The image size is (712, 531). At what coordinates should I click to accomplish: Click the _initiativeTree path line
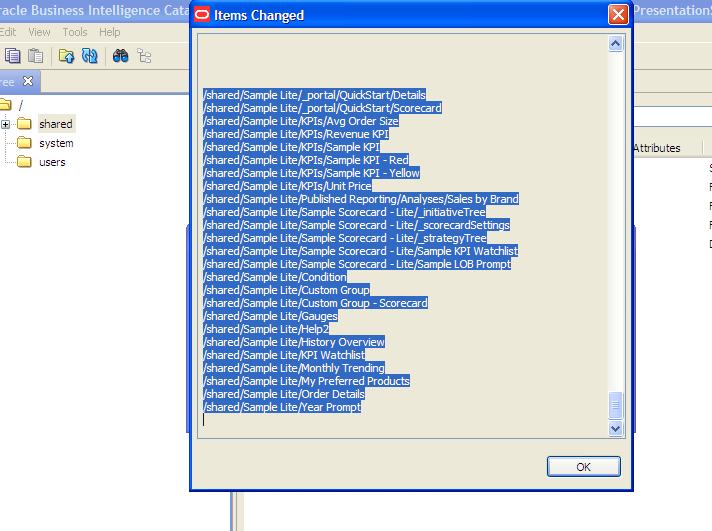[x=345, y=212]
